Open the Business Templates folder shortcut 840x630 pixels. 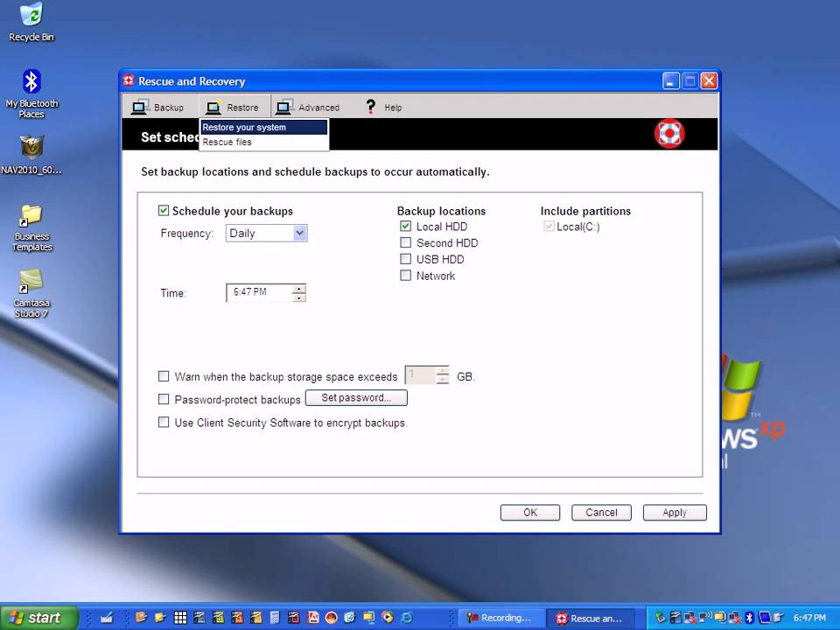31,227
